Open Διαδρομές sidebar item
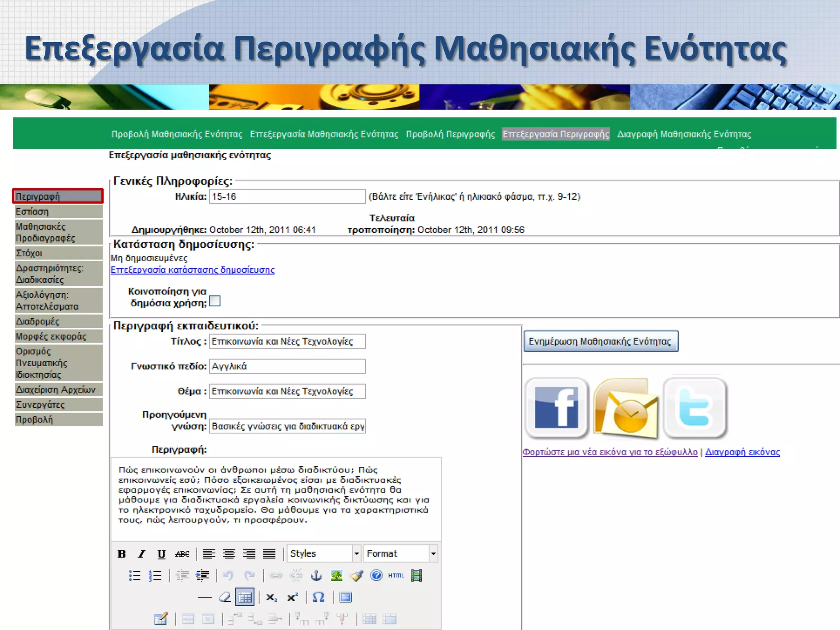 pos(59,322)
